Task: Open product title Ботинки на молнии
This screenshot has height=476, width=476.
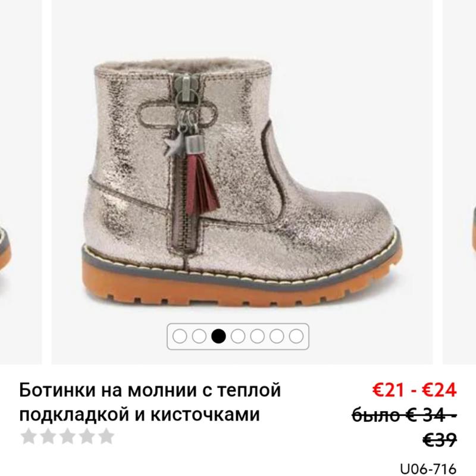Action: click(150, 402)
